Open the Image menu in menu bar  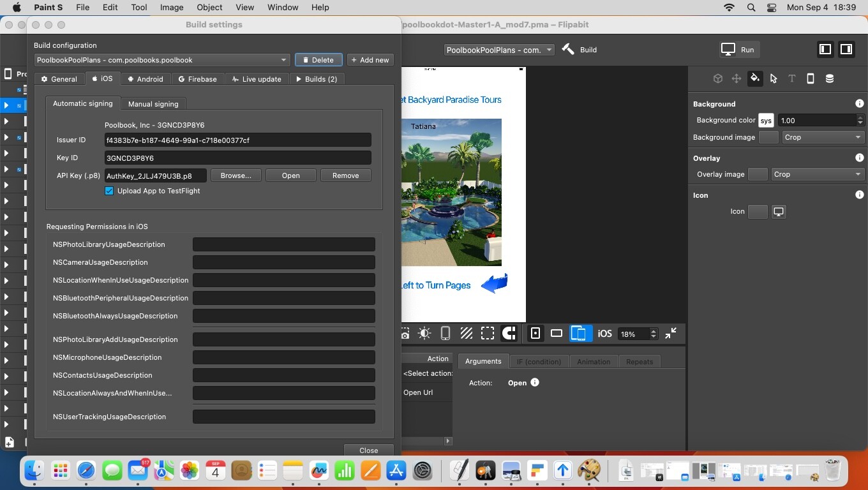point(172,8)
